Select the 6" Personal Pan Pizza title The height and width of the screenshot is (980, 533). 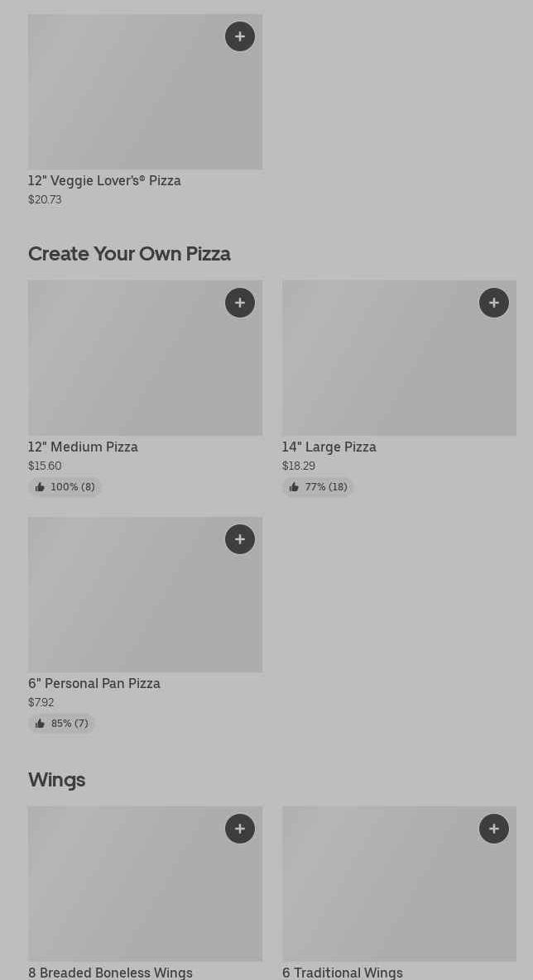click(94, 683)
